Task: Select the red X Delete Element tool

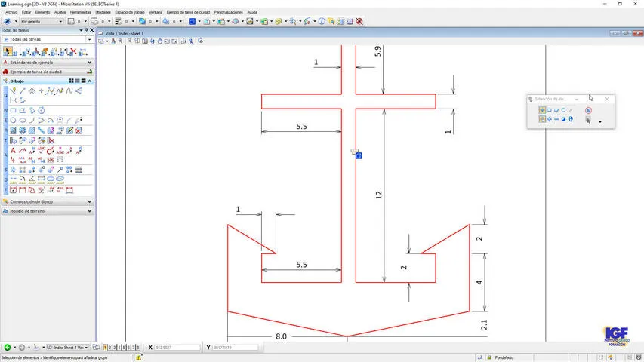Action: coord(73,52)
